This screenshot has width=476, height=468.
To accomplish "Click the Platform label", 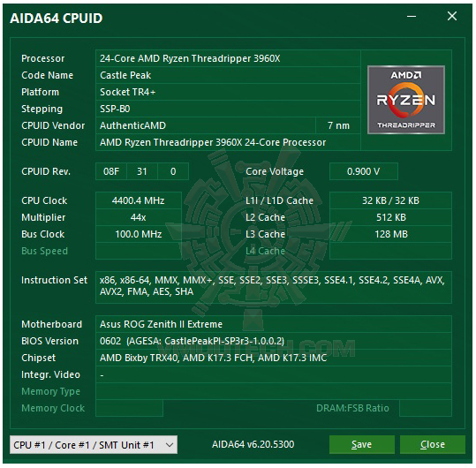I will (x=40, y=92).
